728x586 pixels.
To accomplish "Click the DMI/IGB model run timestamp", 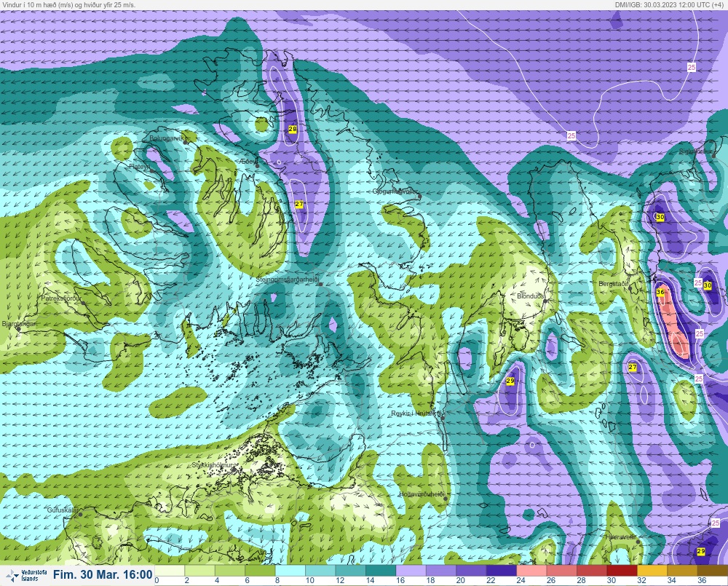I will [x=669, y=4].
